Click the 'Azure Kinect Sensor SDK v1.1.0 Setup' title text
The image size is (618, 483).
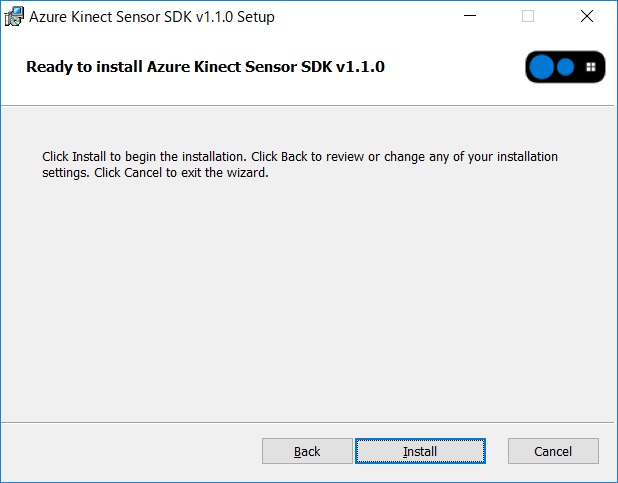pyautogui.click(x=152, y=17)
